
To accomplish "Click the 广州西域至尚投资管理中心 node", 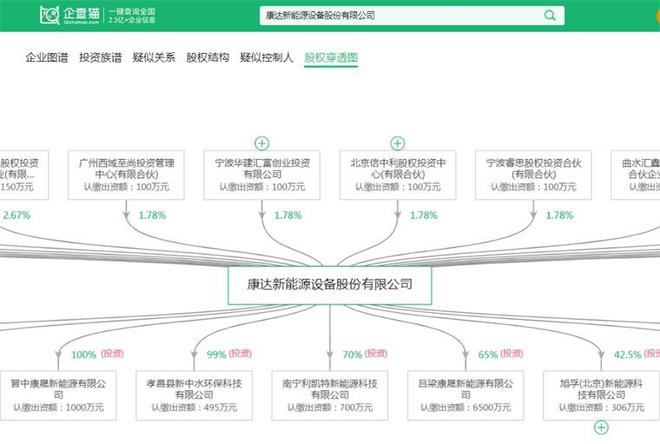I will (x=126, y=175).
